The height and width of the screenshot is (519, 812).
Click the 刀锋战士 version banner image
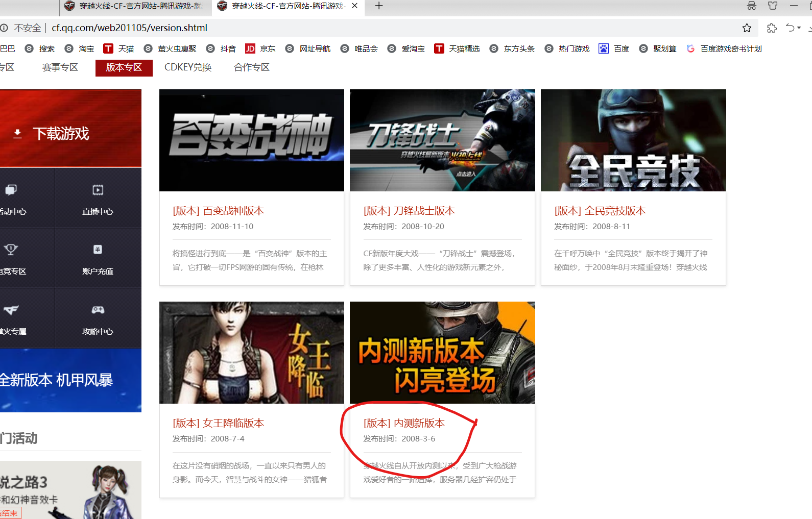(x=442, y=140)
